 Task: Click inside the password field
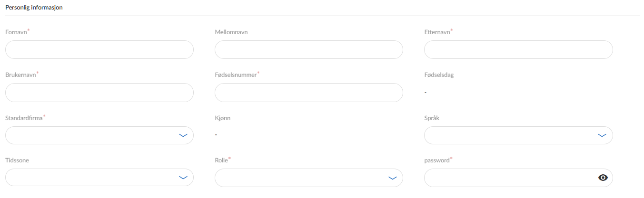point(509,178)
